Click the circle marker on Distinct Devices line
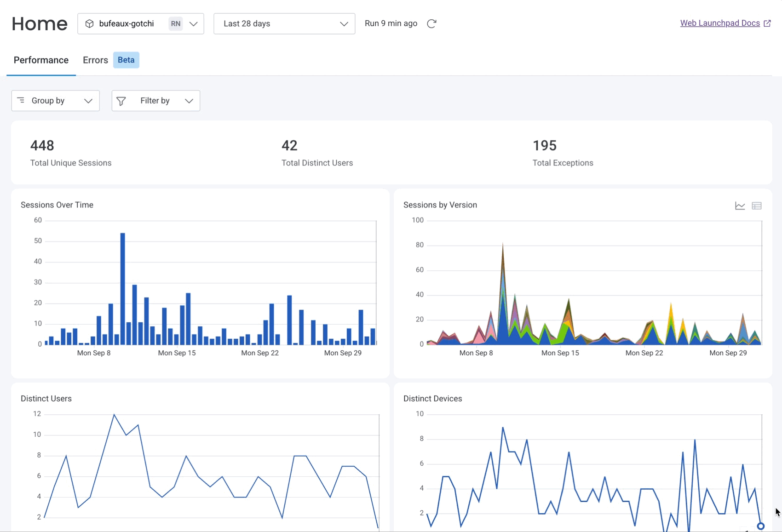The height and width of the screenshot is (532, 782). [x=760, y=526]
